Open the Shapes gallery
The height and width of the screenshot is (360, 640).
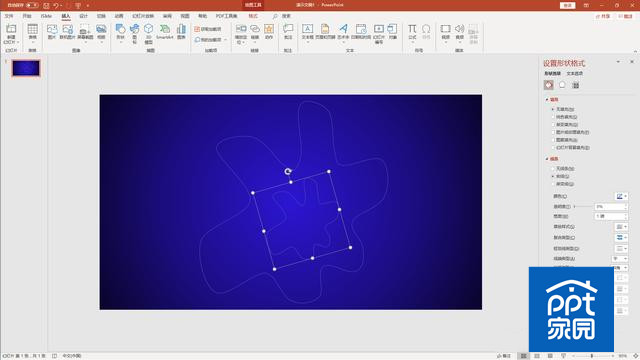(120, 29)
